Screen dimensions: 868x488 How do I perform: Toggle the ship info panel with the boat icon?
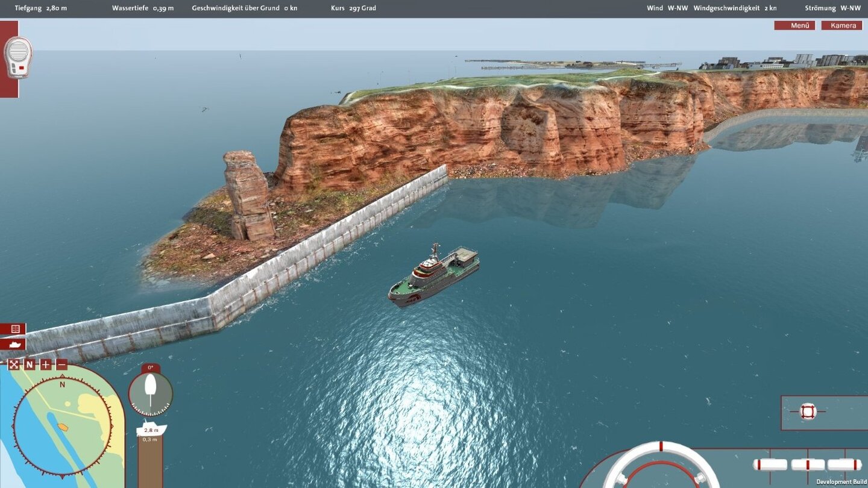tap(14, 344)
